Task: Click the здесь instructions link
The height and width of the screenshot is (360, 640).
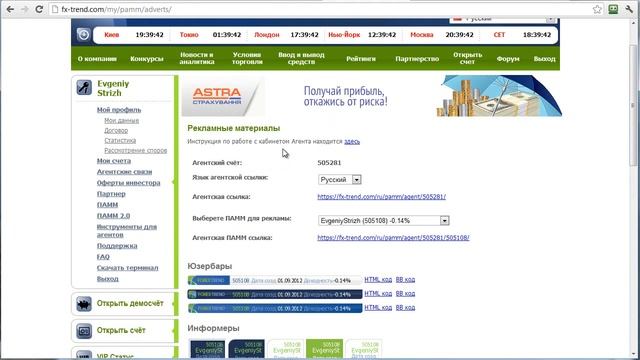Action: [352, 142]
